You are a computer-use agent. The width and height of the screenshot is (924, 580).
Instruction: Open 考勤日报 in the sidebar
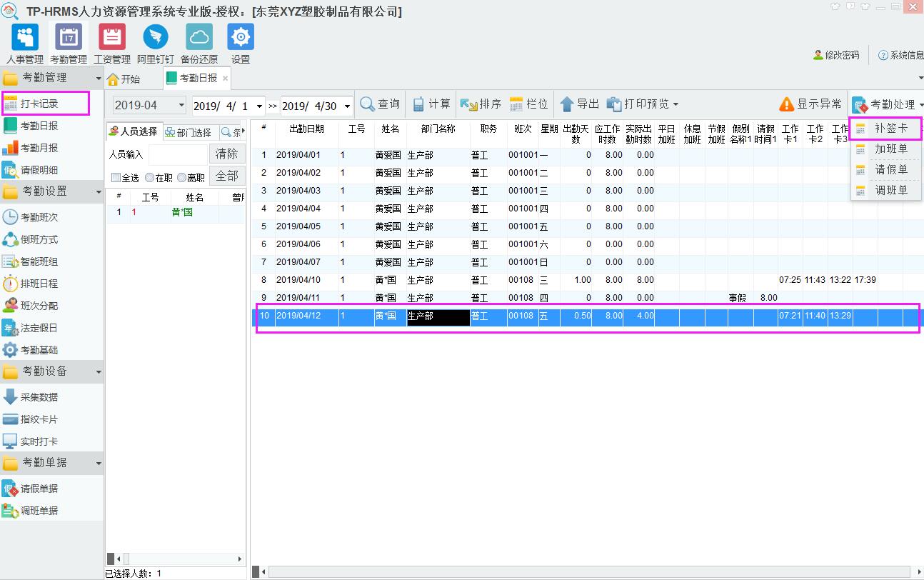click(x=39, y=126)
